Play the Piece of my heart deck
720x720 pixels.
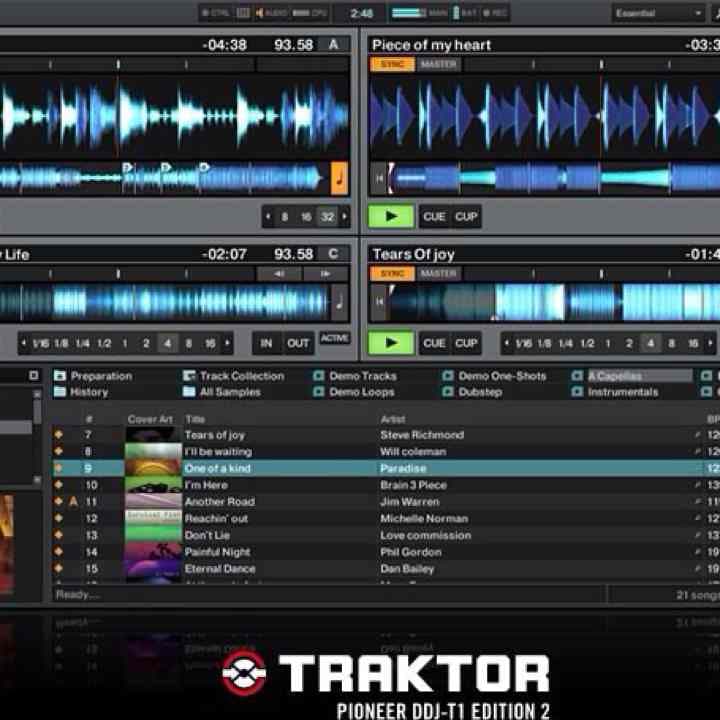[x=391, y=216]
